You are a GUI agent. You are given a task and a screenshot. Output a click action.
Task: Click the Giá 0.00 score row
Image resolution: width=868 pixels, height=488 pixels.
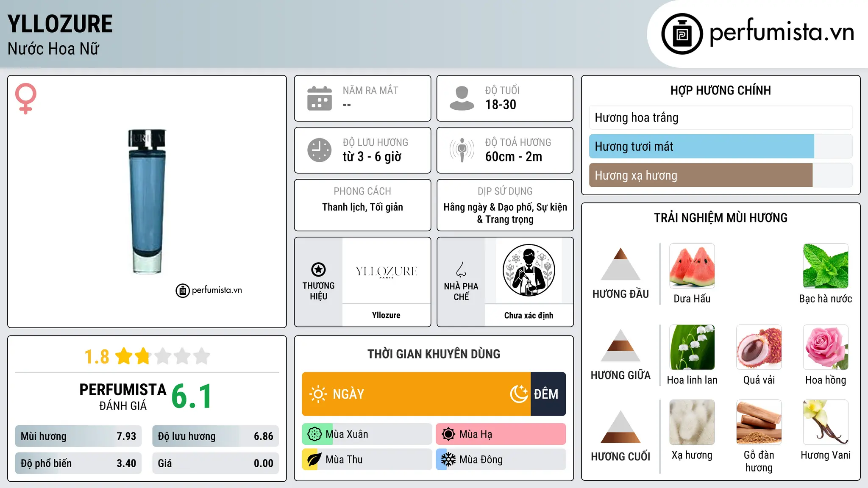click(216, 463)
